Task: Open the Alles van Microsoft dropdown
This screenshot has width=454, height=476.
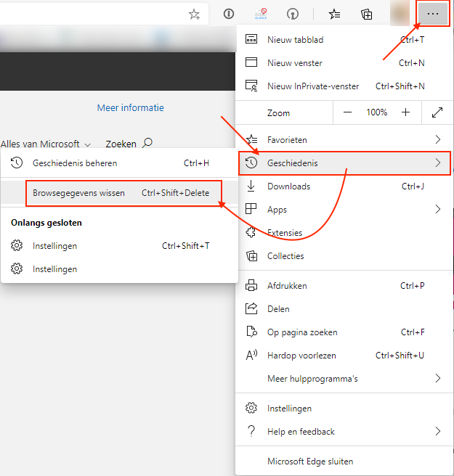Action: tap(46, 144)
